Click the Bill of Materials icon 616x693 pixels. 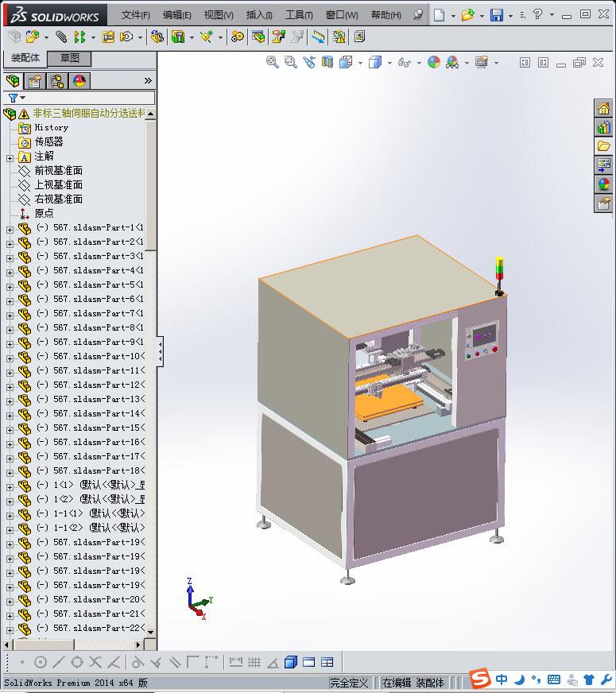point(258,37)
